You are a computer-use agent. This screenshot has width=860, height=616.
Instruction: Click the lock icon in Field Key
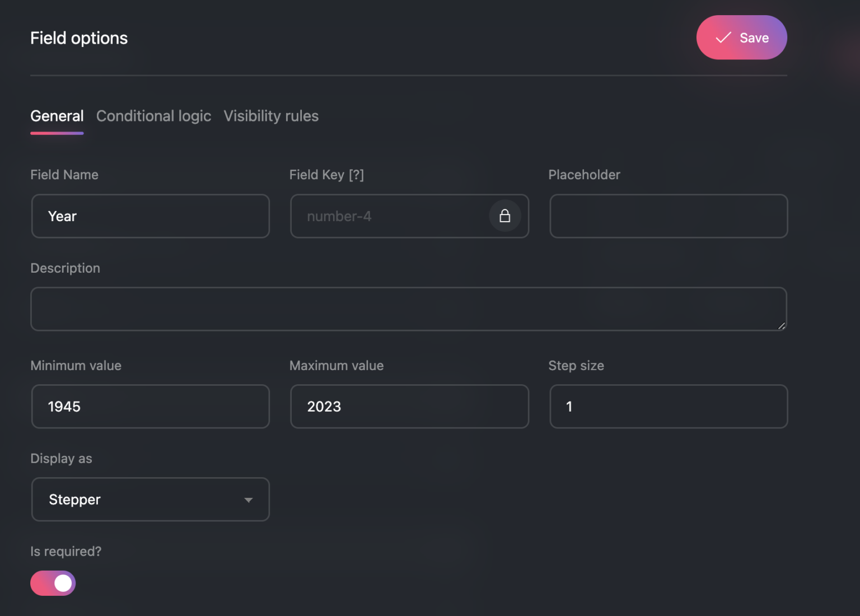click(504, 216)
